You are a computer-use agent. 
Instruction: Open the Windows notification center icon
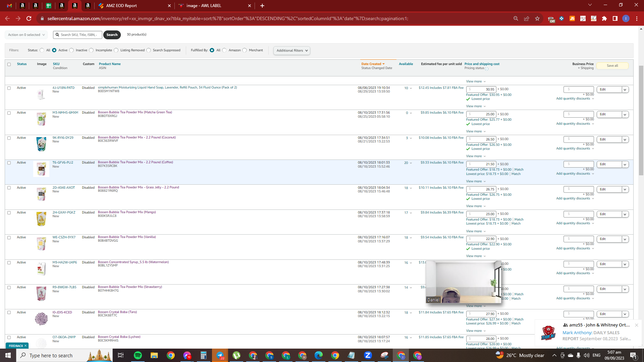(x=634, y=355)
